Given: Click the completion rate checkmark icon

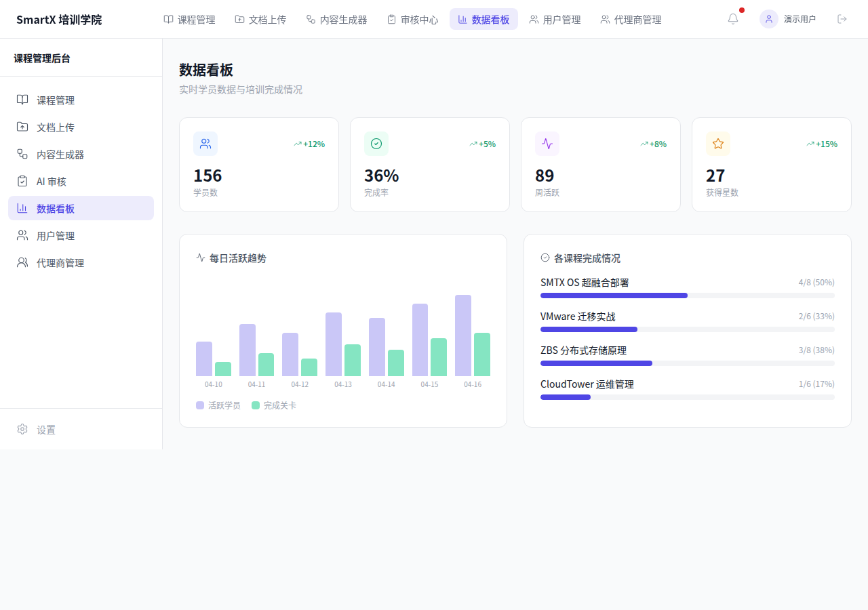Looking at the screenshot, I should pyautogui.click(x=376, y=144).
